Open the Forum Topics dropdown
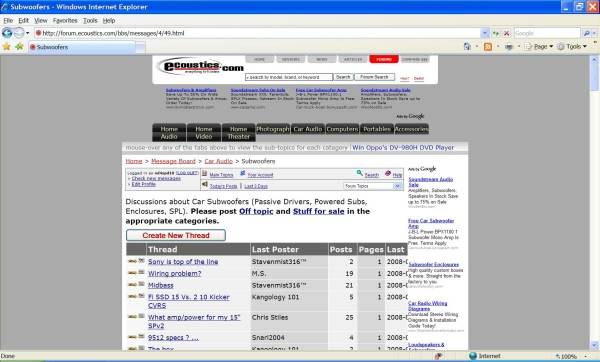 coord(398,186)
